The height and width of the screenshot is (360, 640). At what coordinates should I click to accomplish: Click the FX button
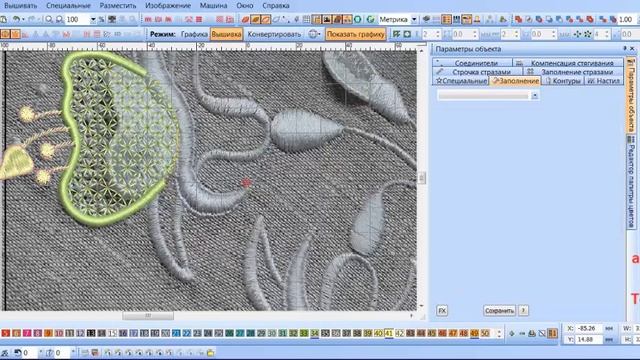(442, 311)
